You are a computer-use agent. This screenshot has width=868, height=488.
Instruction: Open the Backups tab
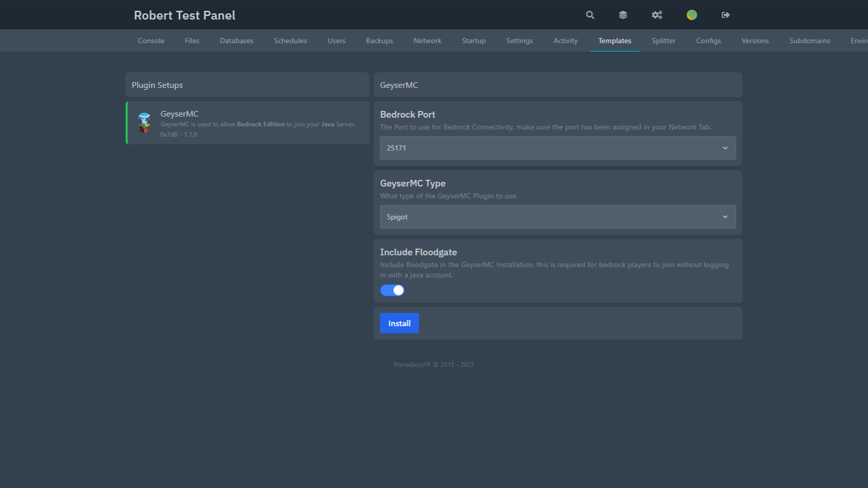(x=379, y=41)
